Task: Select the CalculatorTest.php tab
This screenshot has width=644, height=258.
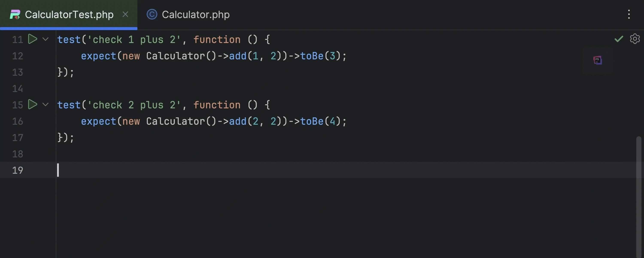Action: [x=69, y=15]
